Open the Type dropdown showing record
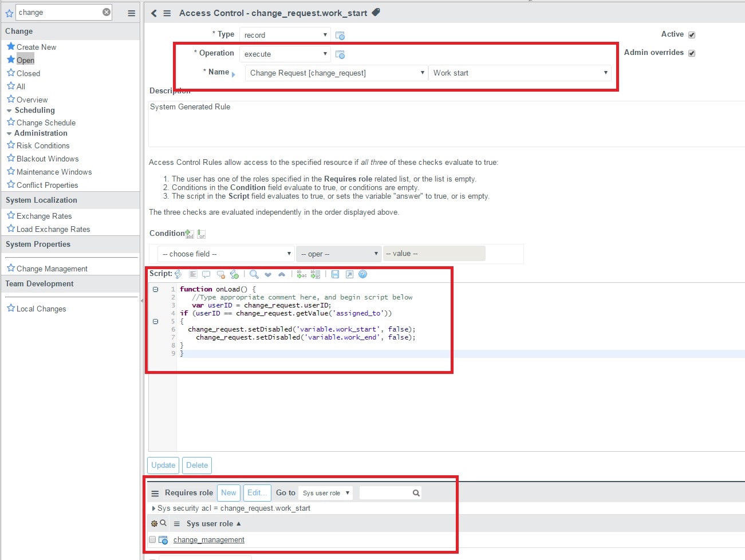The height and width of the screenshot is (560, 745). tap(285, 35)
